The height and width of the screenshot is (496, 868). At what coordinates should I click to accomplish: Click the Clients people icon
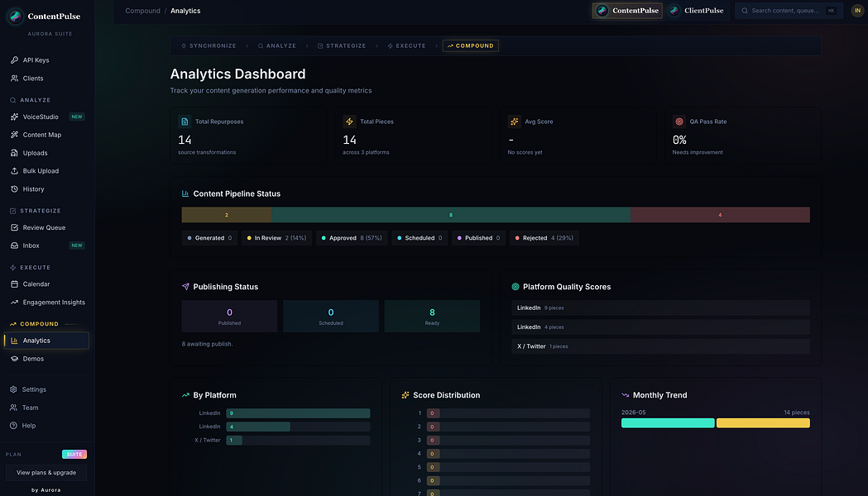click(14, 78)
